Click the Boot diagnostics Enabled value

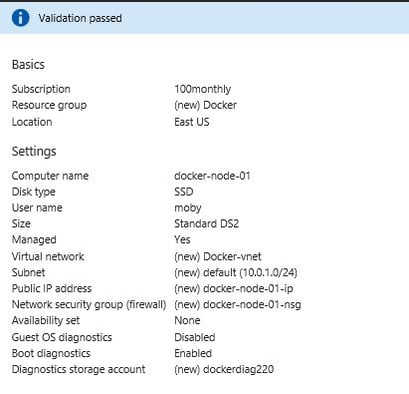point(193,353)
